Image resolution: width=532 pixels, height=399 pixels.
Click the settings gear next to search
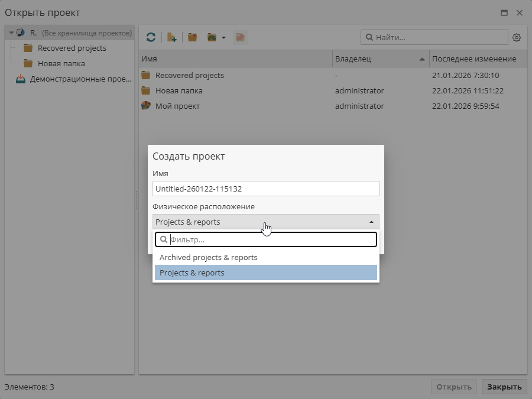(x=517, y=37)
